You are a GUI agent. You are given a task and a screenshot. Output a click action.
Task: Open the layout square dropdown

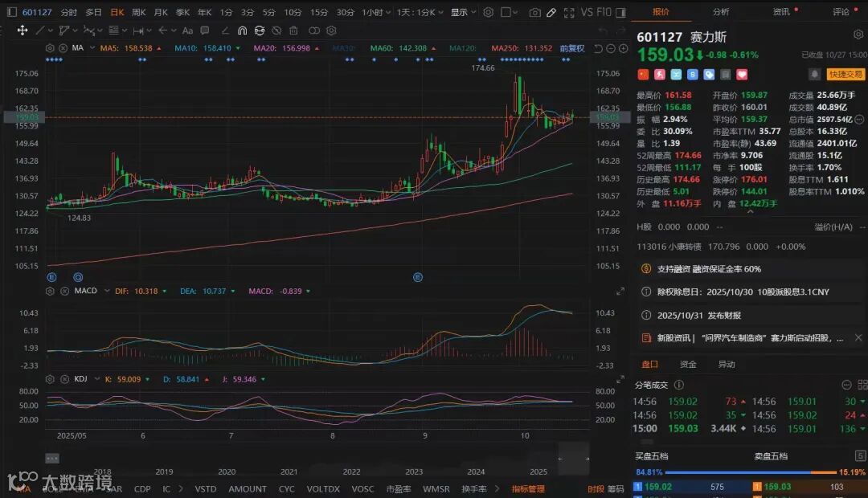510,12
